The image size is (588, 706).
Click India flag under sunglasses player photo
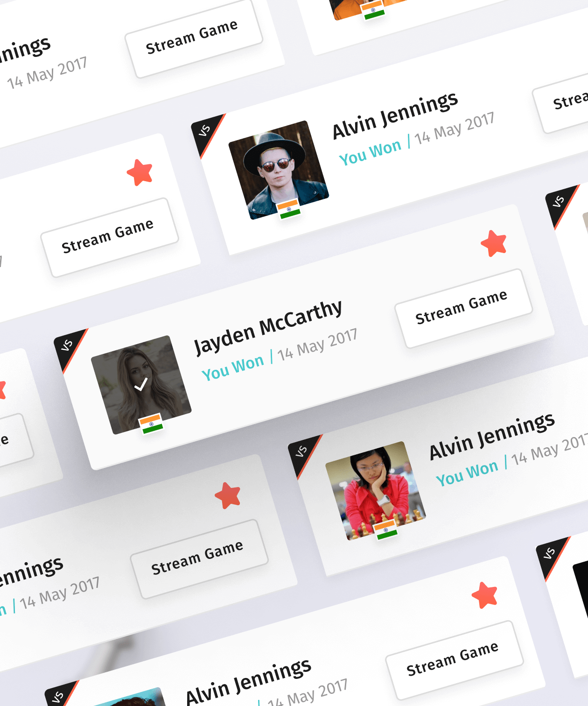point(289,209)
